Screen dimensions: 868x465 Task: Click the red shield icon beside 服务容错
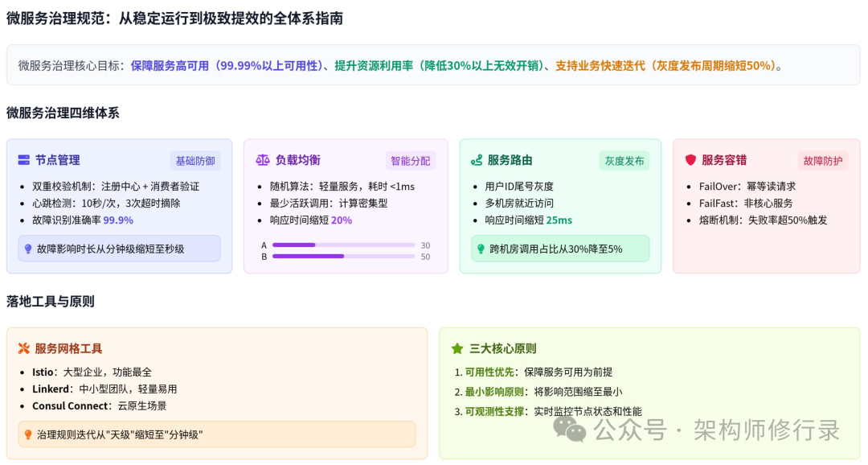(x=690, y=160)
